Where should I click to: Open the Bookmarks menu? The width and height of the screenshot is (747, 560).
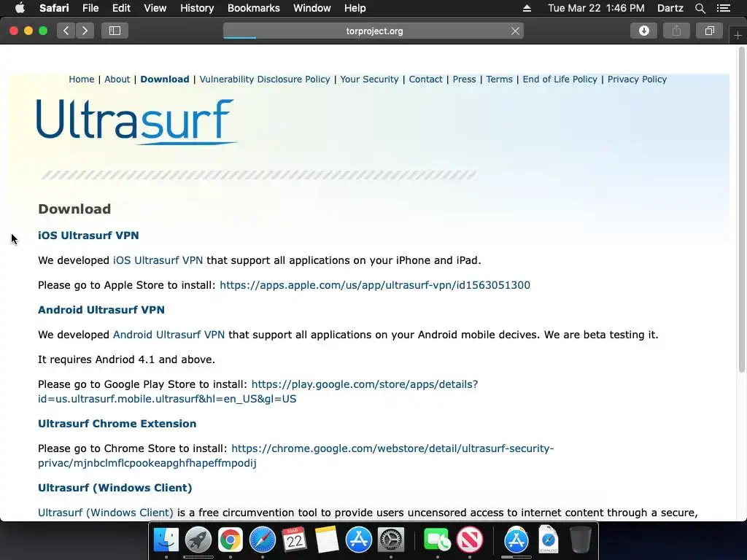(x=253, y=8)
